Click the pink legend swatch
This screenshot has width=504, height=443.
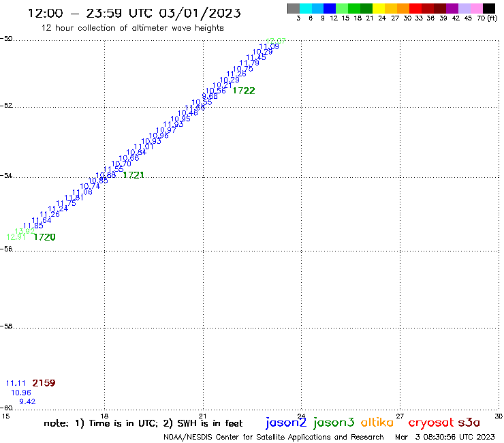coord(476,8)
